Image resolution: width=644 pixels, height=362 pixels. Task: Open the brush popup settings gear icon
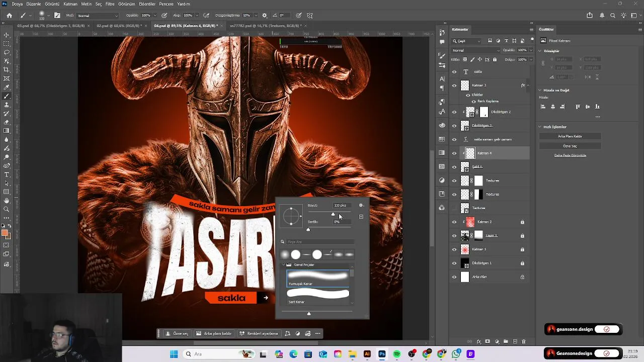[361, 205]
